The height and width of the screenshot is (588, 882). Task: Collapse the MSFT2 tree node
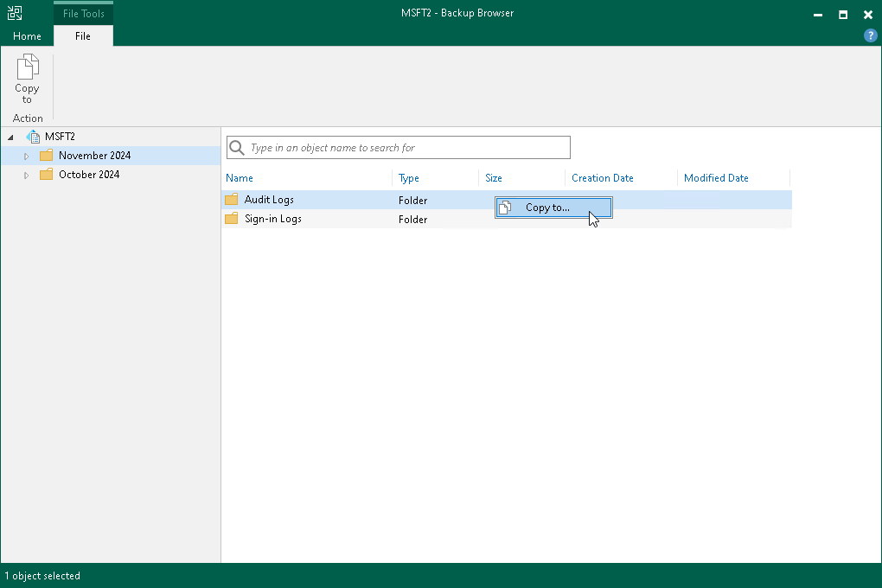tap(10, 137)
